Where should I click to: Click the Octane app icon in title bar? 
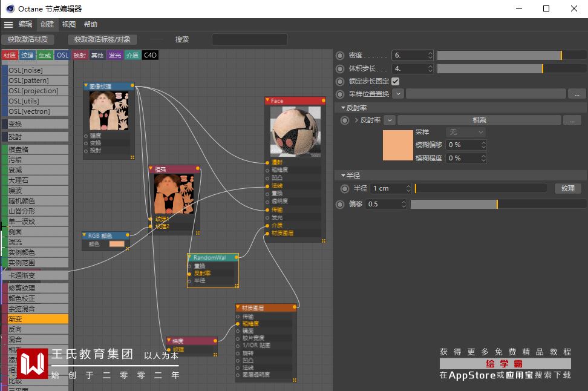click(10, 8)
